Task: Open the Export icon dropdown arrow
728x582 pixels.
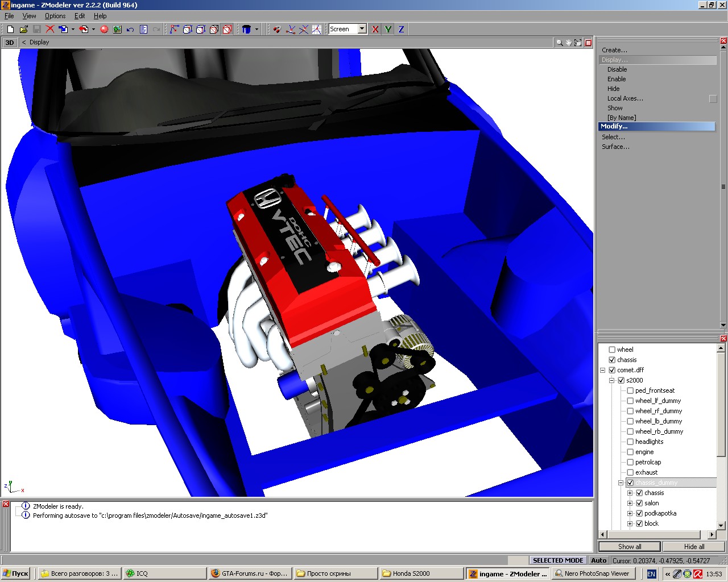Action: coord(93,29)
